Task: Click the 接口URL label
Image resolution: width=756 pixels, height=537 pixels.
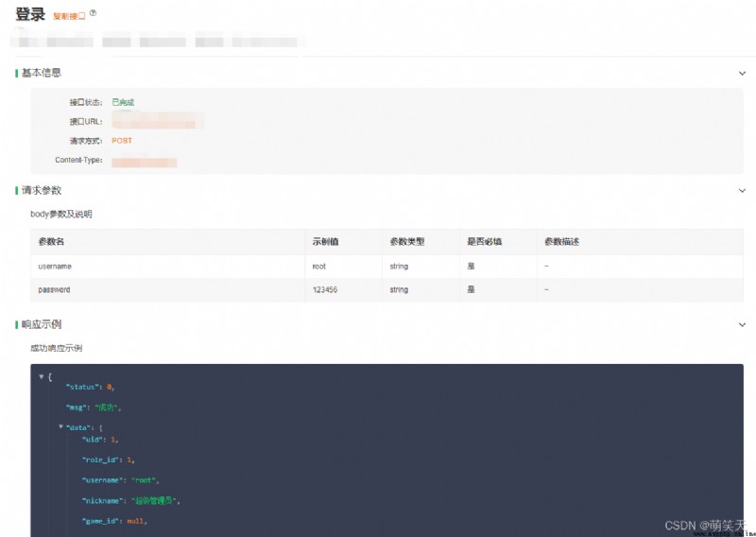Action: coord(86,122)
